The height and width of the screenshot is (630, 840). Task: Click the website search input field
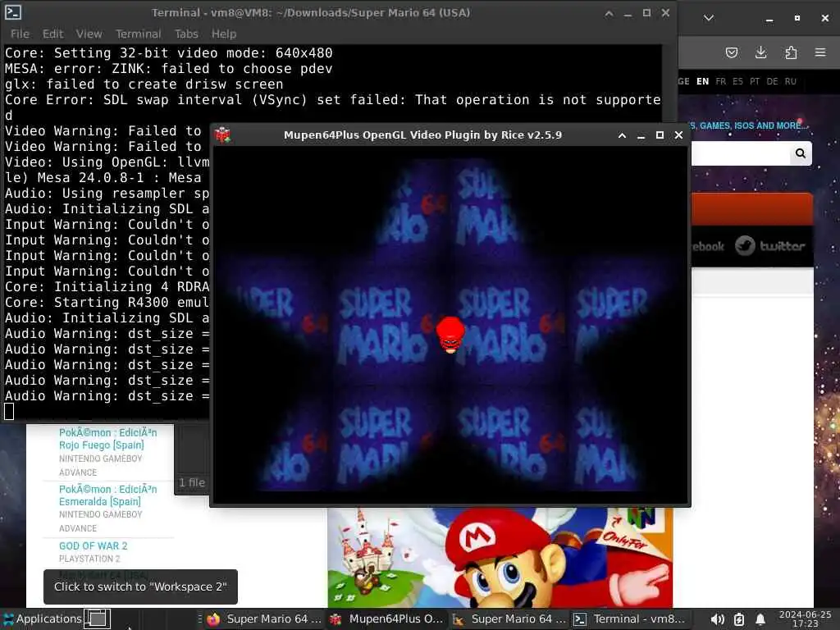coord(739,153)
